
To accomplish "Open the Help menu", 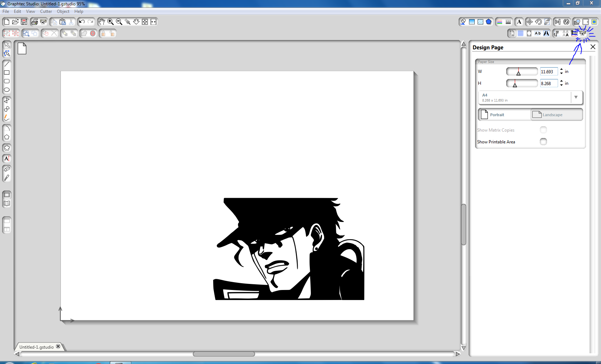I will [x=79, y=11].
